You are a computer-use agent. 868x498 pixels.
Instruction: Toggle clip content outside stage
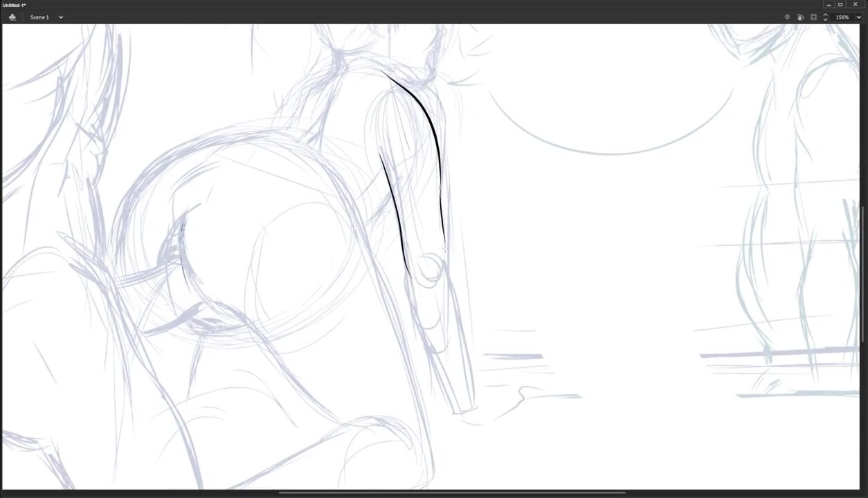click(x=813, y=17)
